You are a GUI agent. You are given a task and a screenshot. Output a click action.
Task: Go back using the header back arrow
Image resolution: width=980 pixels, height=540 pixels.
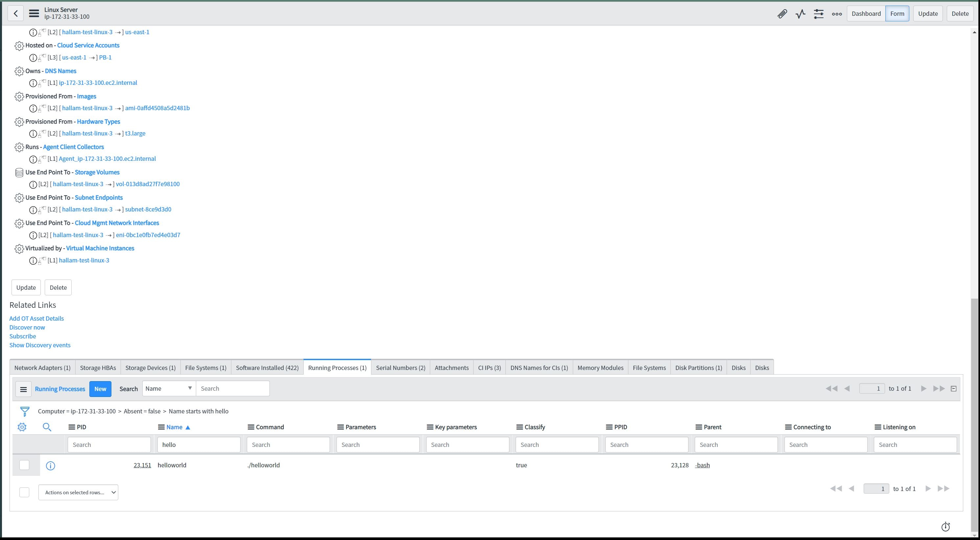15,13
